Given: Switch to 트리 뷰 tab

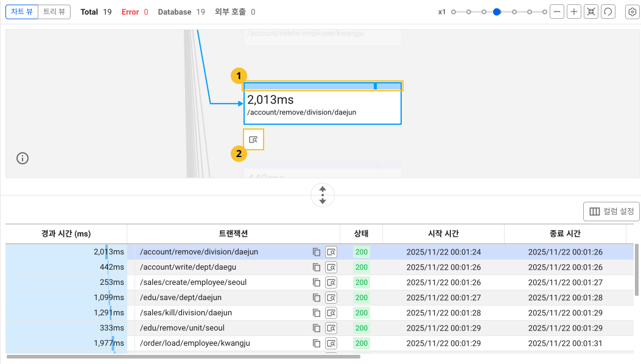Looking at the screenshot, I should point(54,12).
